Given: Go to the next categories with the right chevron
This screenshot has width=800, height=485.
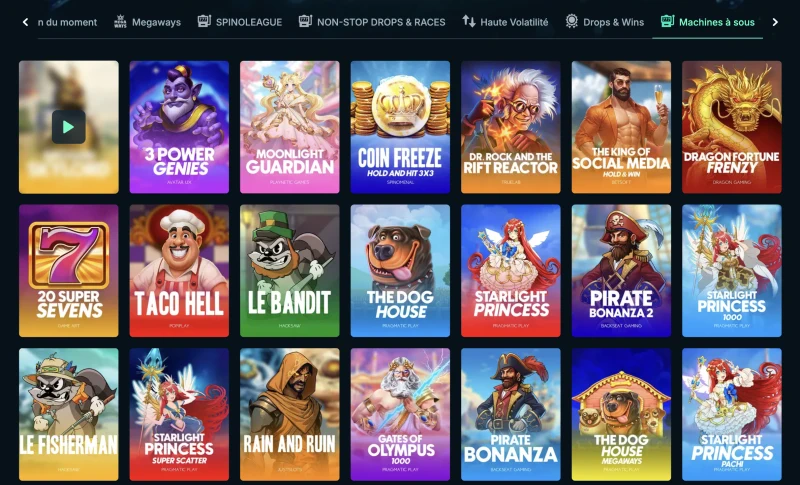Looking at the screenshot, I should pyautogui.click(x=775, y=22).
